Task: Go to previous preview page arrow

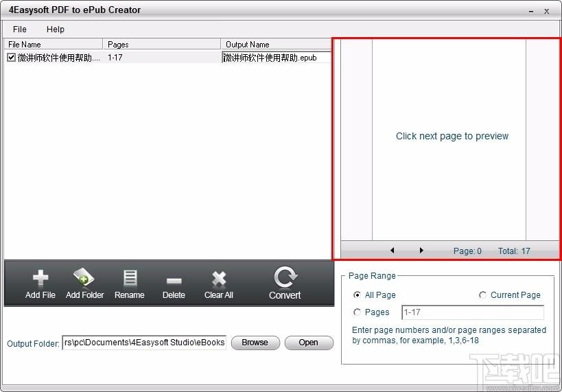Action: [x=392, y=251]
